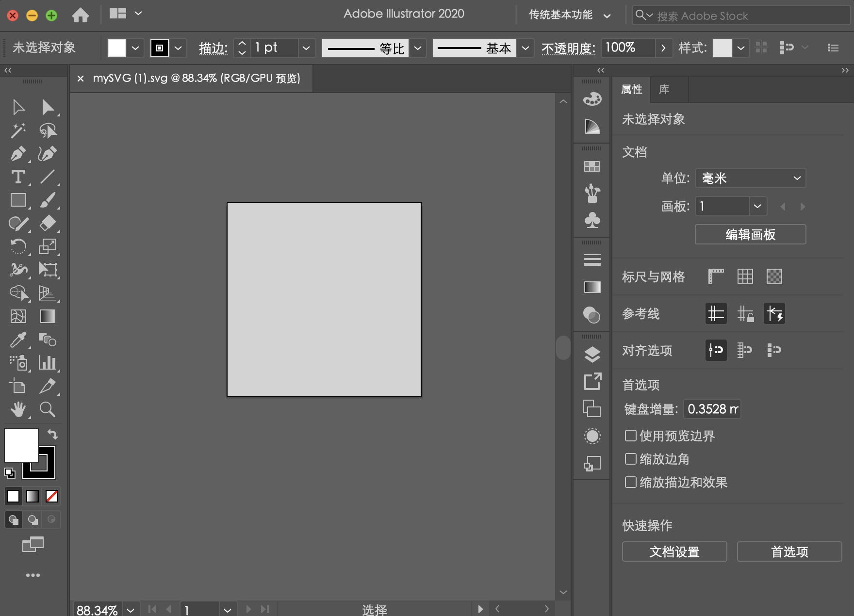Switch to the 属性 tab
This screenshot has width=854, height=616.
[631, 89]
